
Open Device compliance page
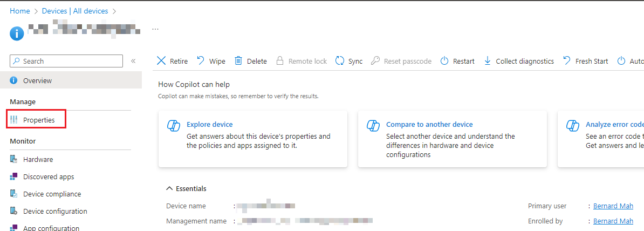pos(52,194)
